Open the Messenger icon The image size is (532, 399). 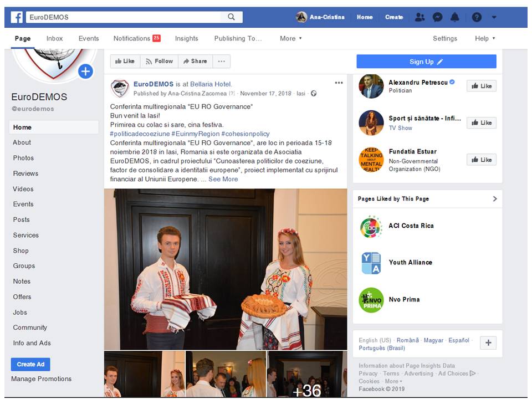click(x=437, y=17)
